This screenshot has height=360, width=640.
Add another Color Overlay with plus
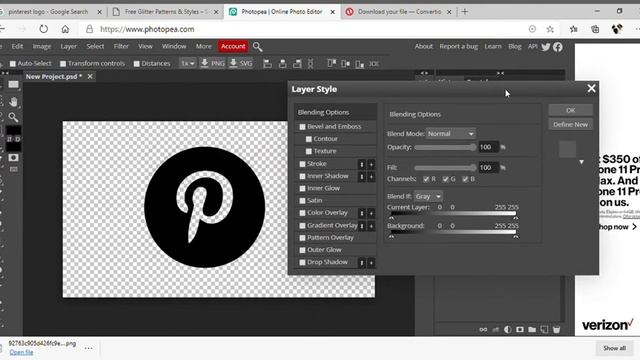[371, 213]
